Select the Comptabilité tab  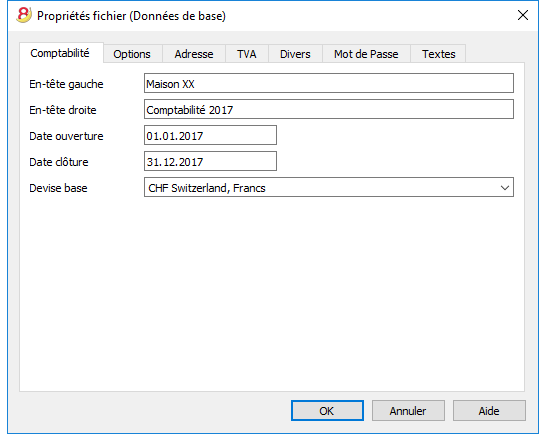click(60, 53)
